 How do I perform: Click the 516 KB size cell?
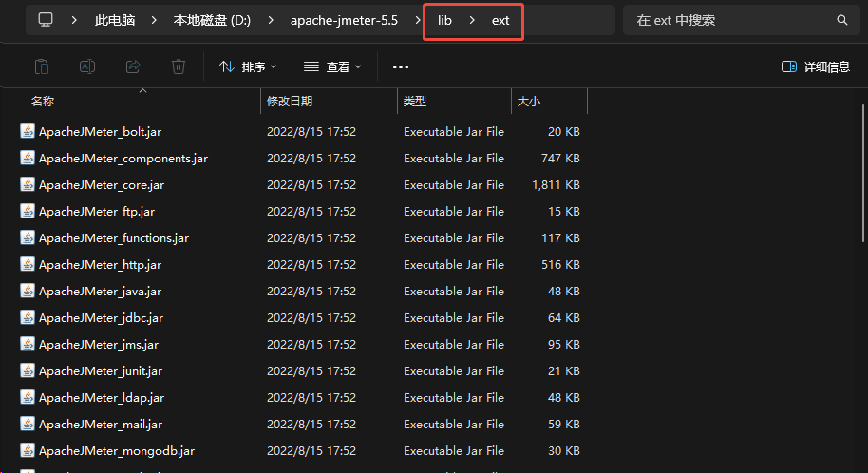(x=560, y=265)
